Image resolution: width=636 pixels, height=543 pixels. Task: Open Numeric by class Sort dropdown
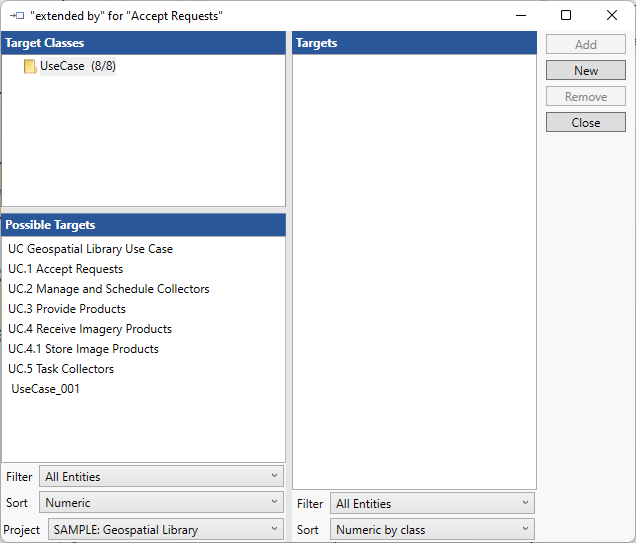coord(432,530)
